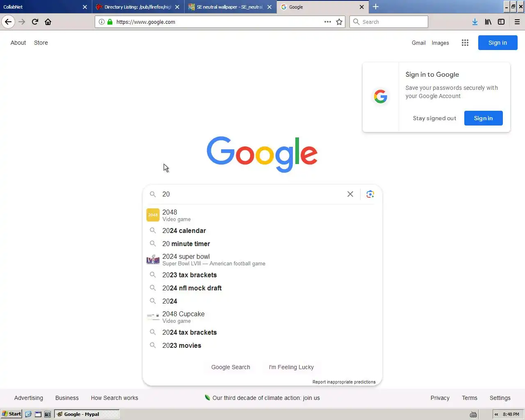
Task: View the secure connection padlock
Action: [110, 22]
